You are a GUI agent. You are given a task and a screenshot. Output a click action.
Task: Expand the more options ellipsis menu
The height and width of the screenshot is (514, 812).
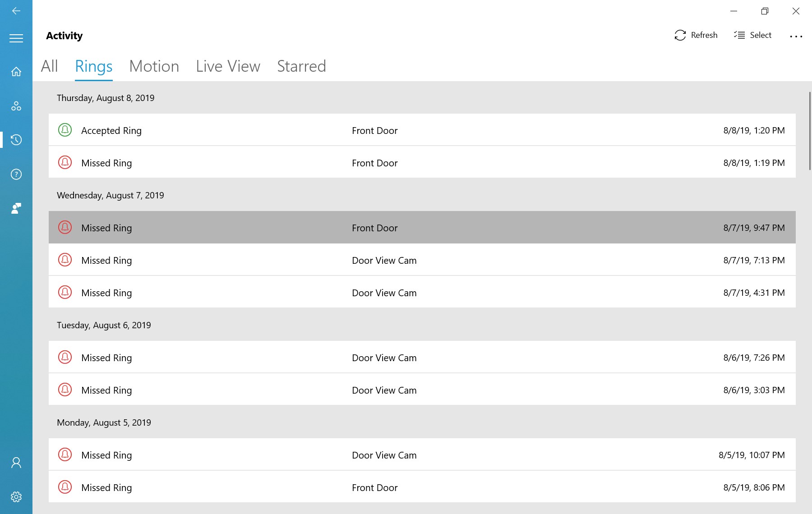pos(796,36)
